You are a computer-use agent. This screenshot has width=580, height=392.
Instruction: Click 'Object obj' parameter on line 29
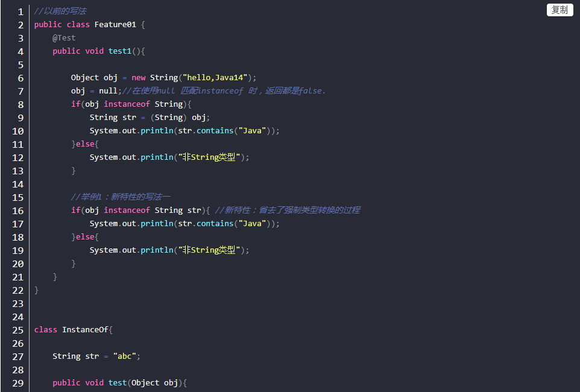(154, 383)
